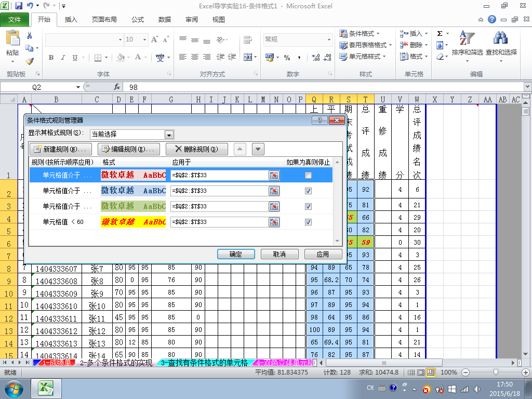Image resolution: width=532 pixels, height=399 pixels.
Task: Apply percent style number format
Action: pyautogui.click(x=287, y=58)
